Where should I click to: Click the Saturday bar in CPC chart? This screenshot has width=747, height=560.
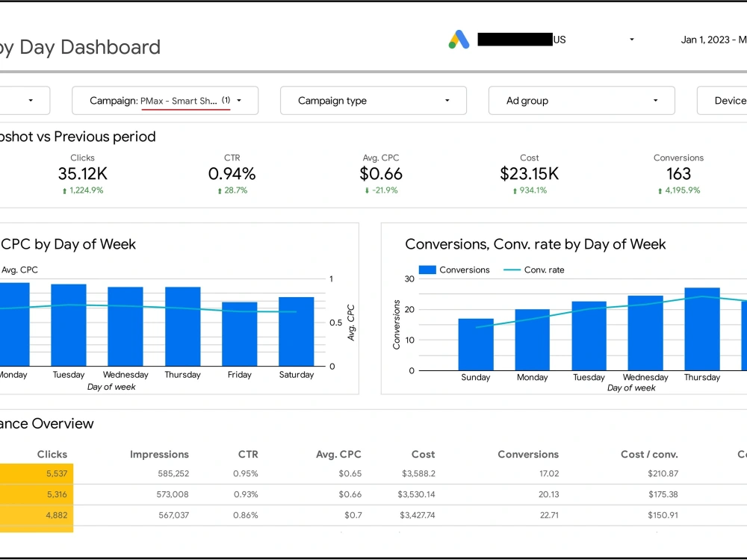click(x=297, y=332)
